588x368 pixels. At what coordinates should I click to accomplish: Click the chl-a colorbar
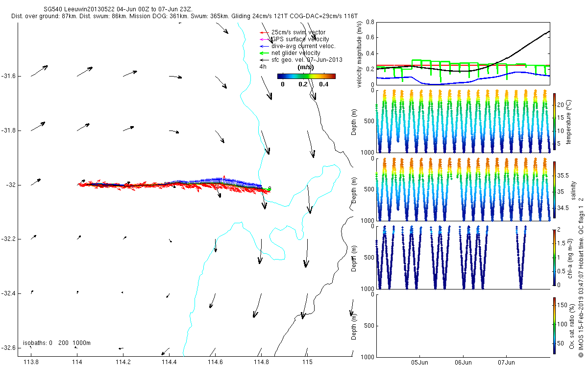coord(554,257)
